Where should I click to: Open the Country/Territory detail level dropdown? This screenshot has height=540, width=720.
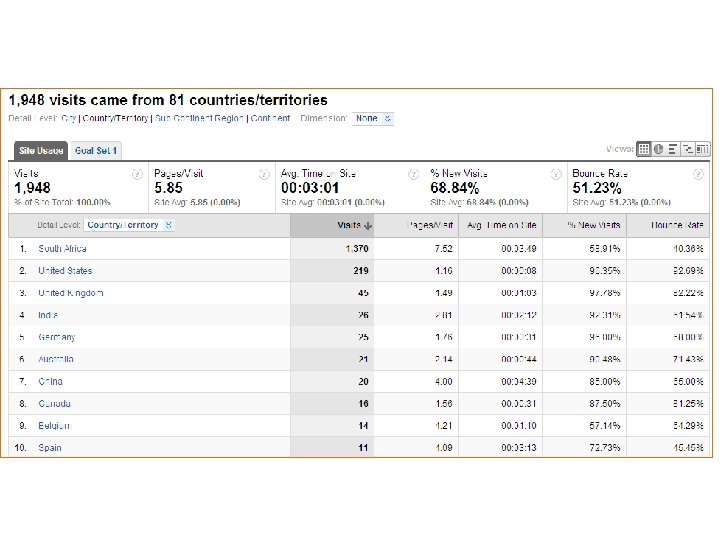click(129, 225)
